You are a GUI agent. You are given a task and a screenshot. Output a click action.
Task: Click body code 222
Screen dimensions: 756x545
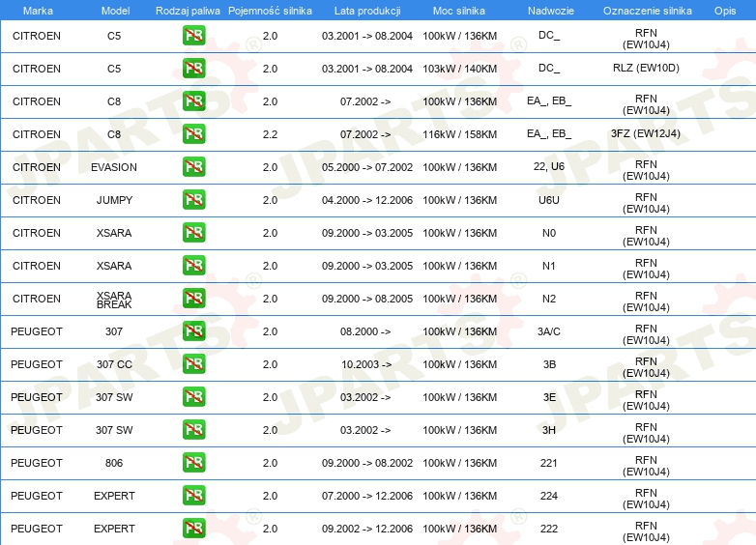[549, 529]
